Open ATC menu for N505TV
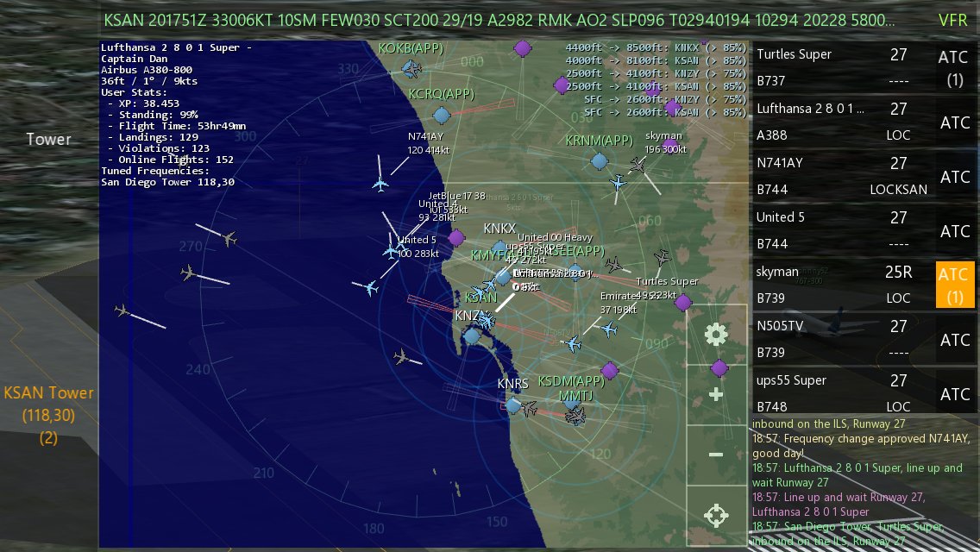Image resolution: width=980 pixels, height=552 pixels. pos(954,340)
